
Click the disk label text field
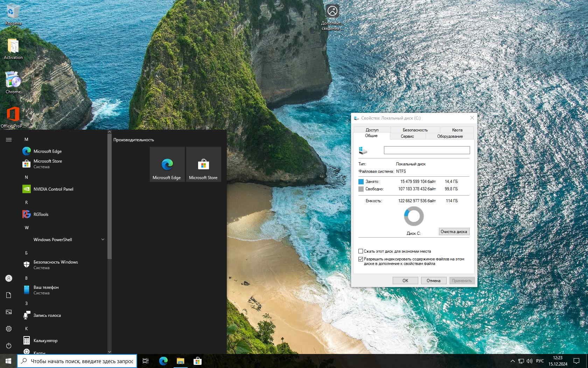tap(427, 150)
